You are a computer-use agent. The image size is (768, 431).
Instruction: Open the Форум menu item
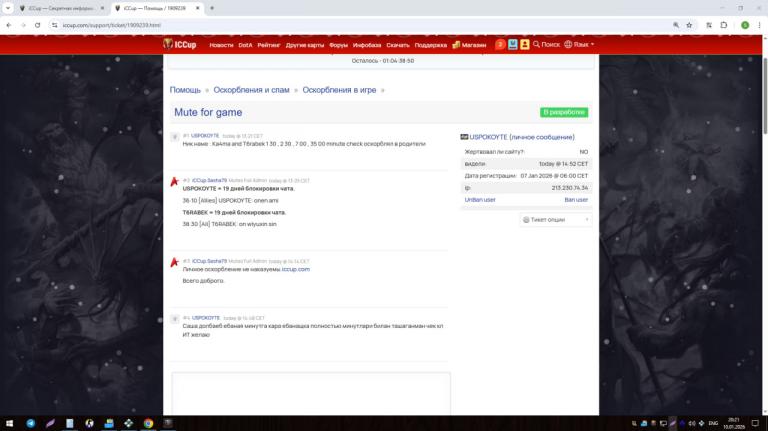point(338,45)
